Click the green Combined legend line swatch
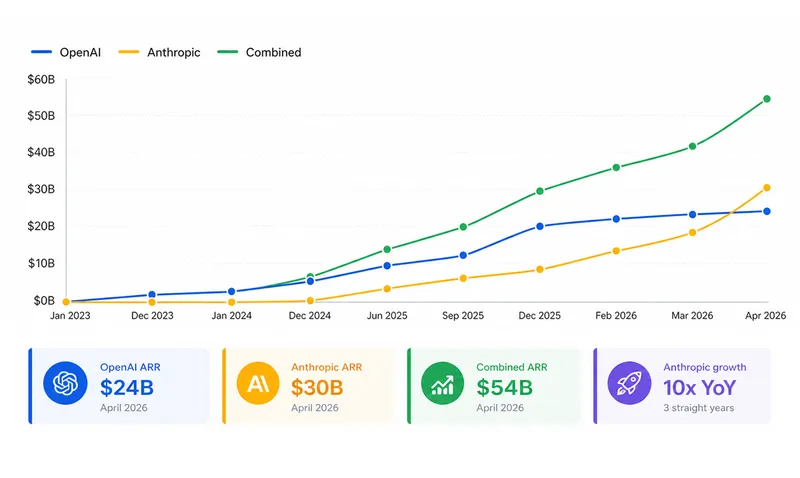The height and width of the screenshot is (478, 800). point(228,52)
